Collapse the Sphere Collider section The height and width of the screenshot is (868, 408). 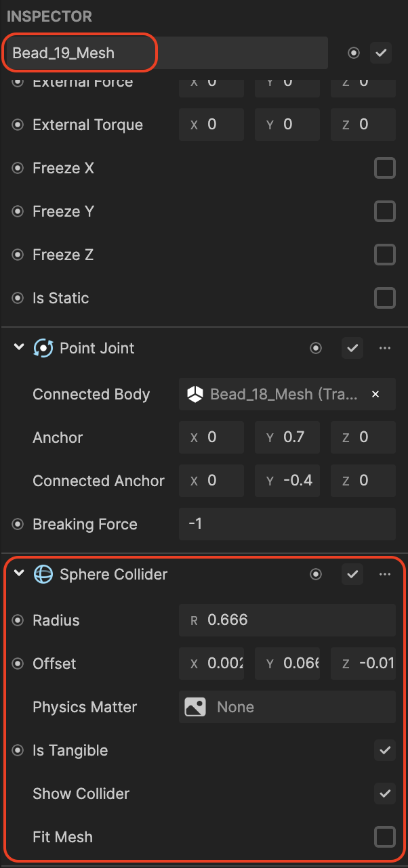pyautogui.click(x=19, y=575)
